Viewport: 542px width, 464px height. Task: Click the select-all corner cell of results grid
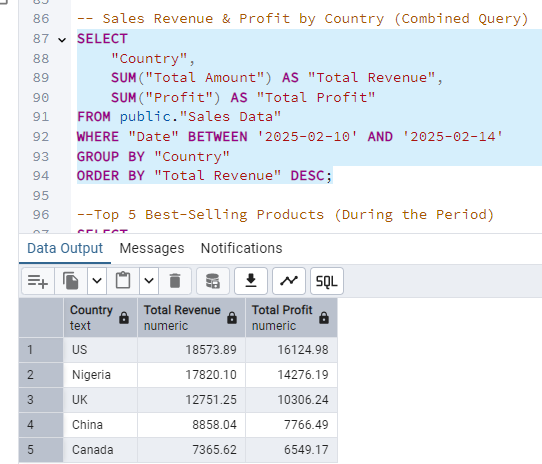click(x=41, y=317)
